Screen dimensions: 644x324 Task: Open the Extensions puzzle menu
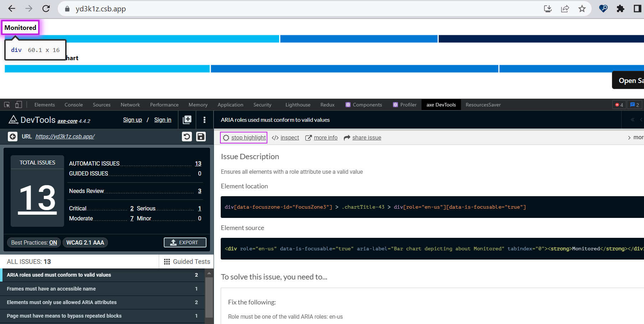pos(621,9)
